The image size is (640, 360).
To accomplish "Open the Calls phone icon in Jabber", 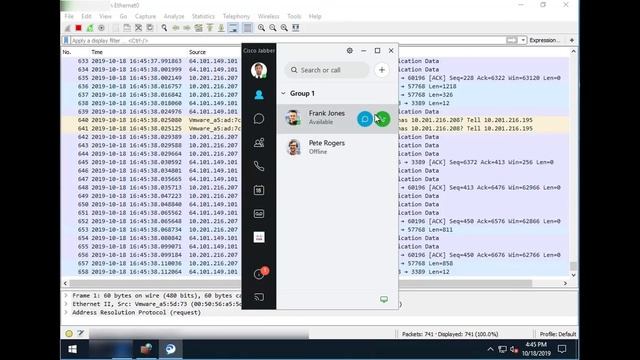I will [259, 166].
